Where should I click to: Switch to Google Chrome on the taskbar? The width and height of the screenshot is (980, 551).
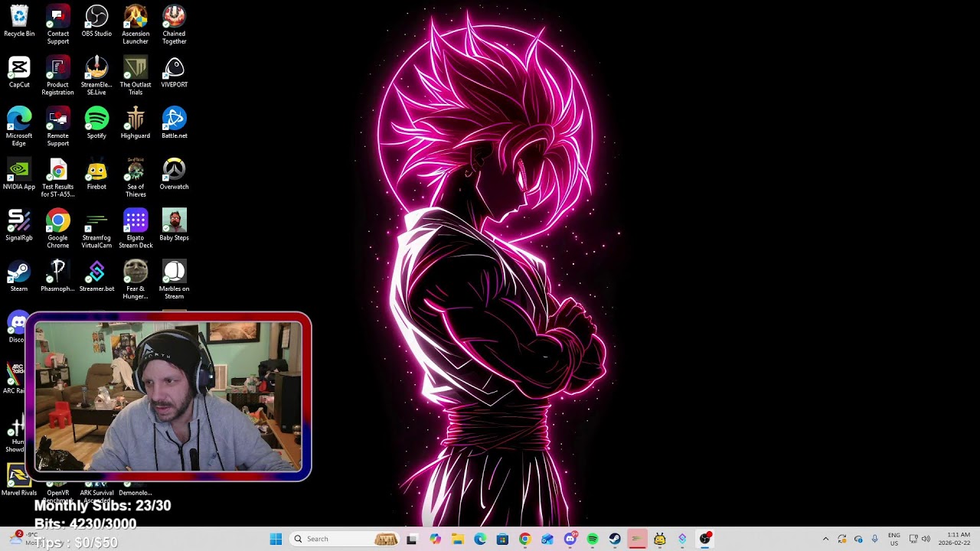click(524, 539)
